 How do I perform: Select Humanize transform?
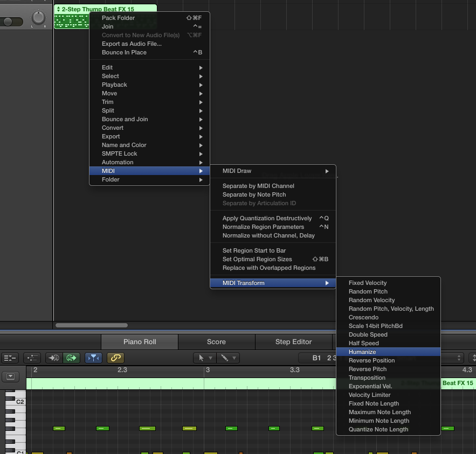pyautogui.click(x=388, y=352)
